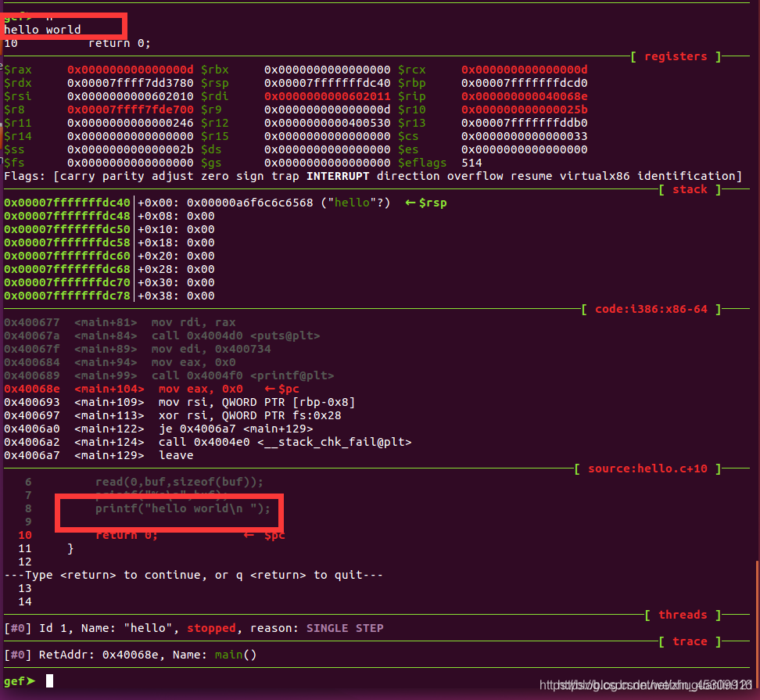Image resolution: width=760 pixels, height=700 pixels.
Task: Select the $rbp value 0x00007fffffffdcd0
Action: click(525, 83)
